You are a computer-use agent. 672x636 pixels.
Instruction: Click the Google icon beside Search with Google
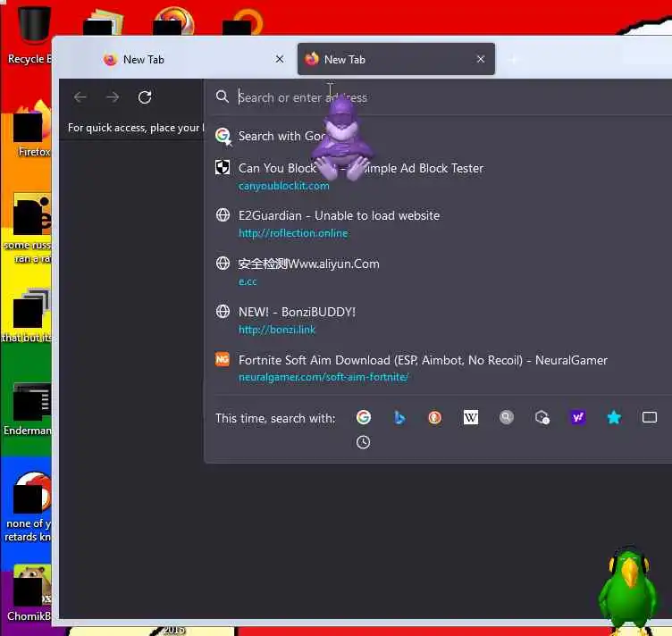pyautogui.click(x=223, y=136)
